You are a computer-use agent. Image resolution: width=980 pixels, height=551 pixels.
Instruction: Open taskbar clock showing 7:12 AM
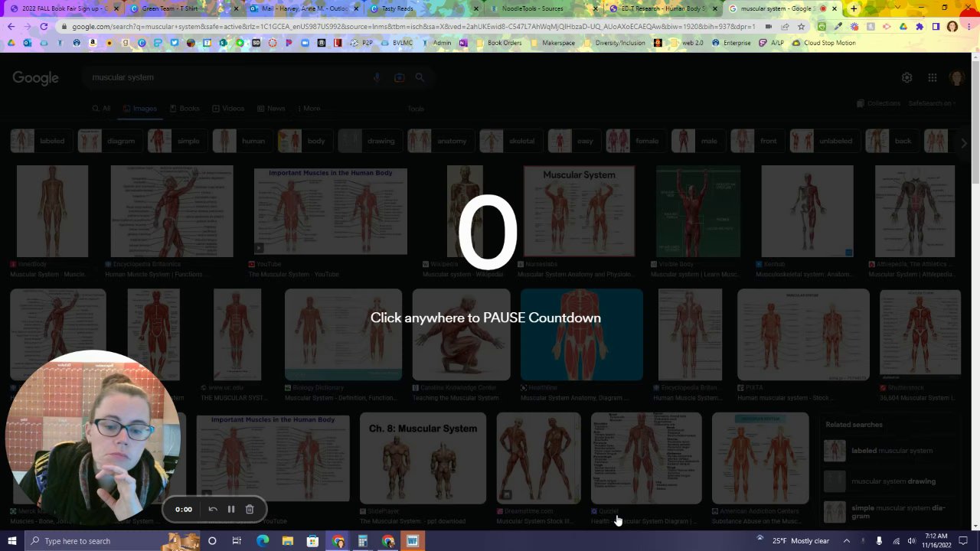point(935,541)
